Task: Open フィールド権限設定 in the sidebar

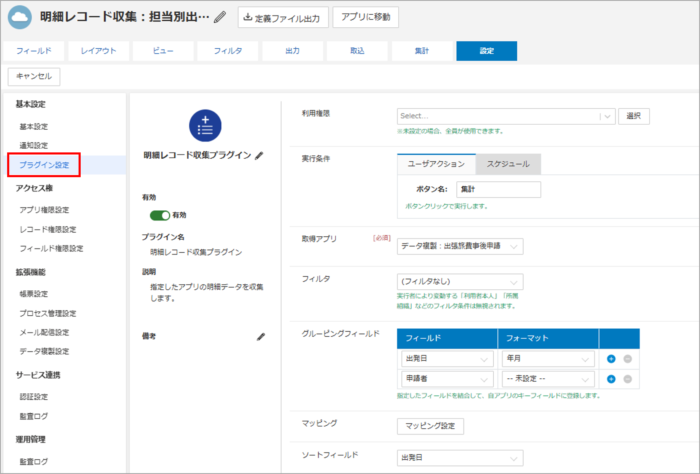Action: (x=51, y=249)
